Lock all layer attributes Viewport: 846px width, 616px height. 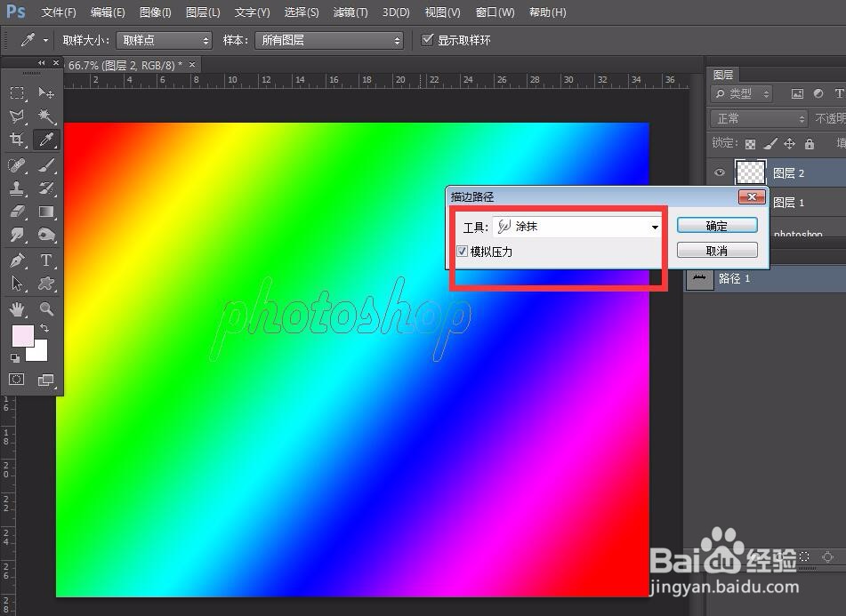(x=810, y=143)
